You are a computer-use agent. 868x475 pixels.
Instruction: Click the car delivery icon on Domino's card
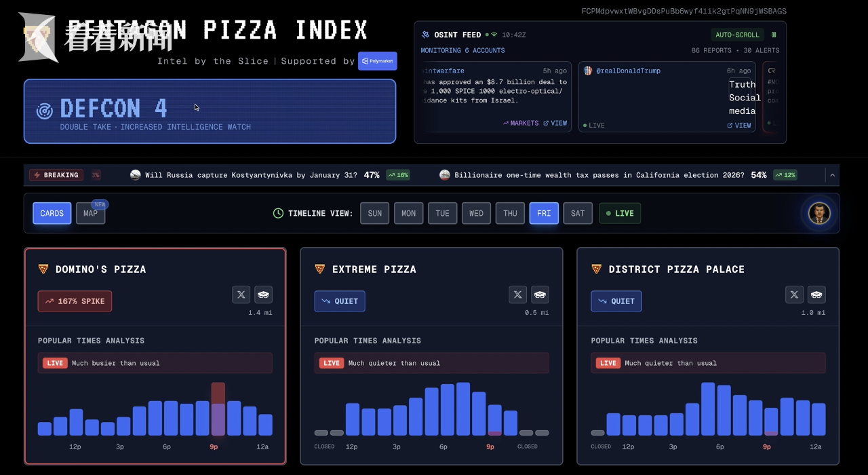(x=263, y=294)
